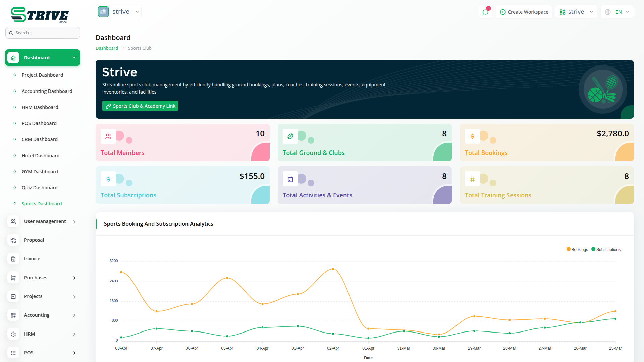The height and width of the screenshot is (362, 644).
Task: Collapse the Dashboard sidebar menu
Action: (74, 58)
